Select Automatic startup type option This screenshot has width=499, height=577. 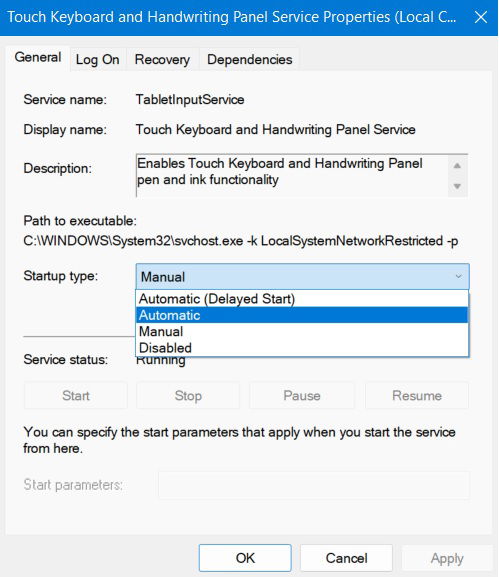point(302,315)
